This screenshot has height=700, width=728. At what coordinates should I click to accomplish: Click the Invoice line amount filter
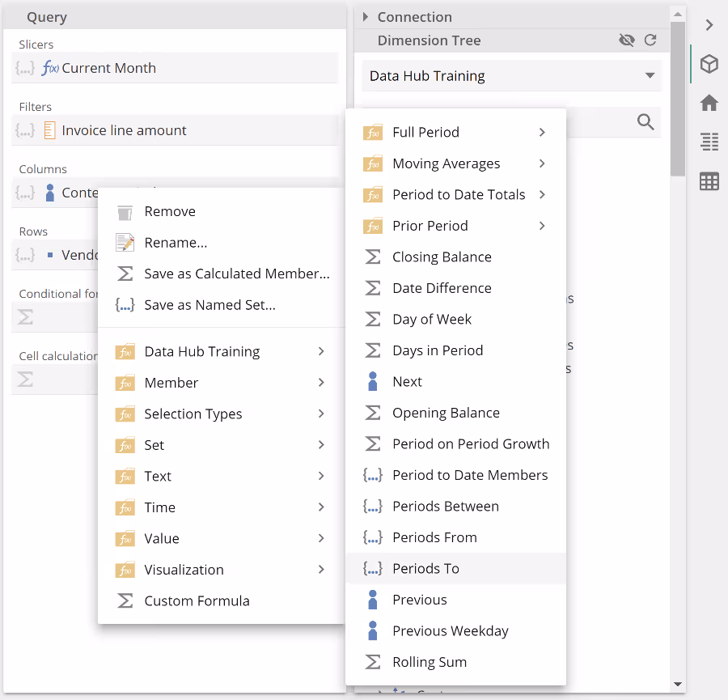click(x=124, y=131)
